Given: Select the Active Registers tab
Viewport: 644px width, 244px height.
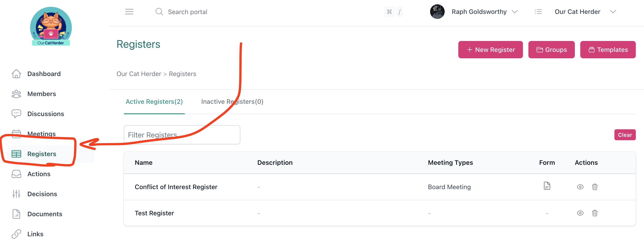Looking at the screenshot, I should 154,102.
